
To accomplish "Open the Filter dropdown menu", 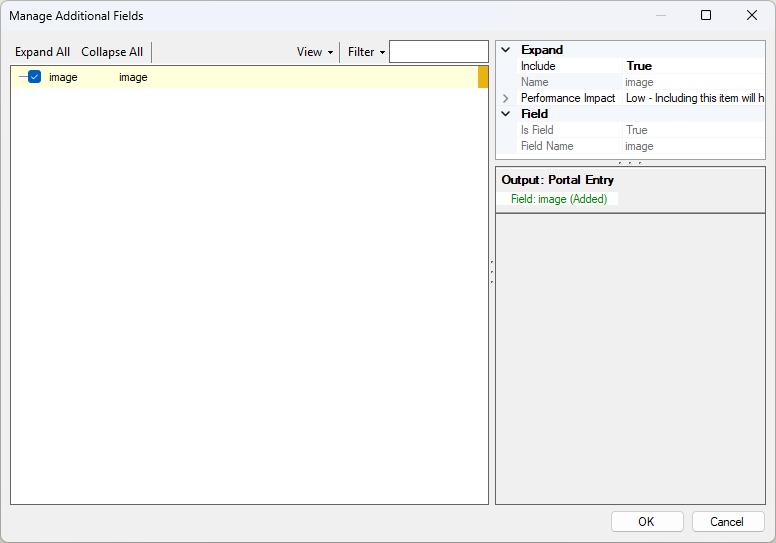I will (x=366, y=52).
